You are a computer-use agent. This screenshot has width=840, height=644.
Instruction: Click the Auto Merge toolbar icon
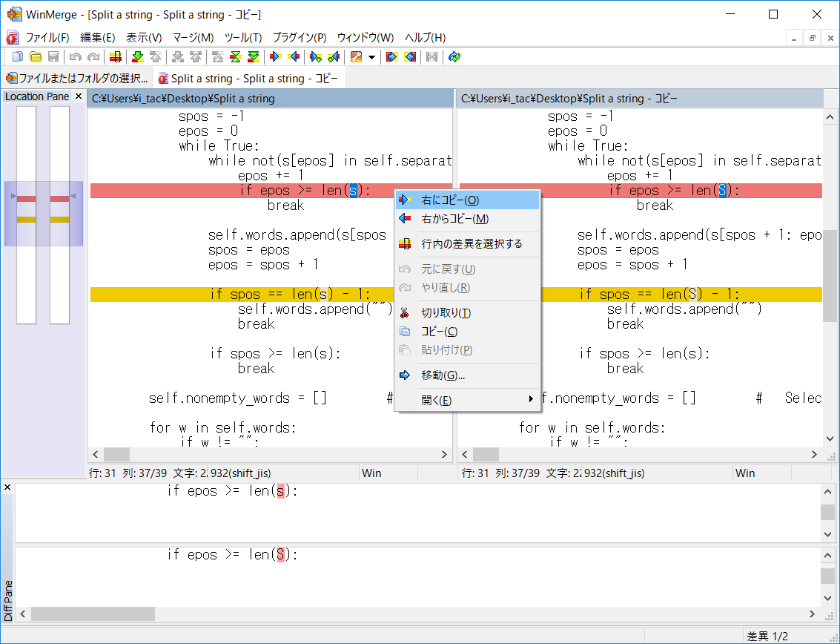[431, 56]
